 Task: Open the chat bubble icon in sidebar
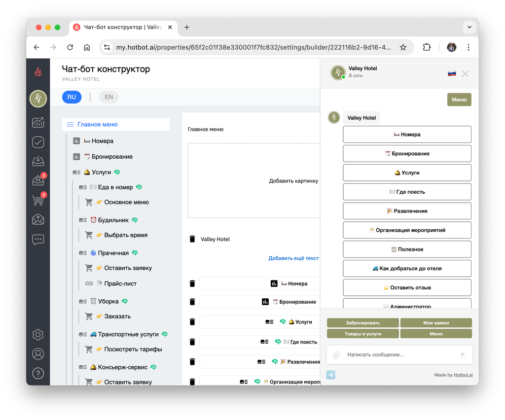tap(38, 240)
